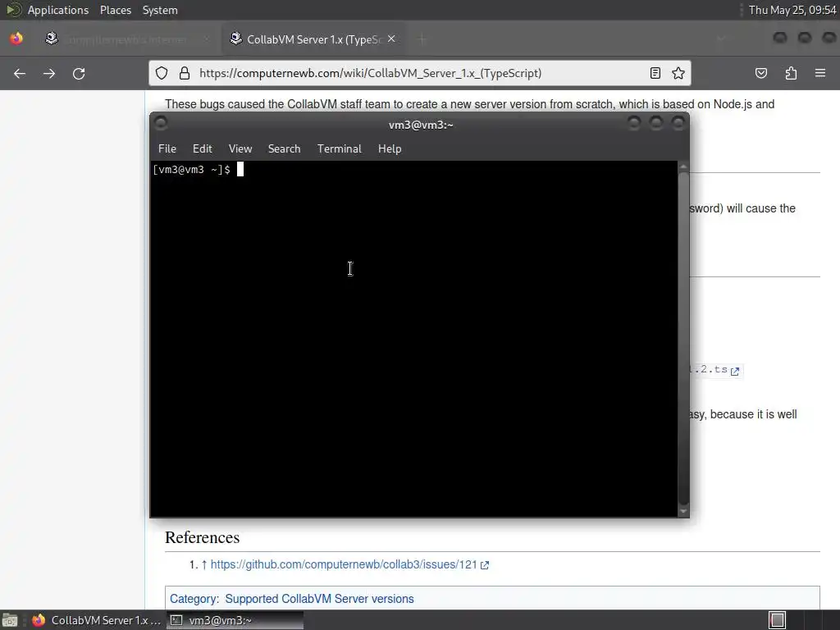
Task: Open the tab list dropdown chevron
Action: pyautogui.click(x=721, y=39)
